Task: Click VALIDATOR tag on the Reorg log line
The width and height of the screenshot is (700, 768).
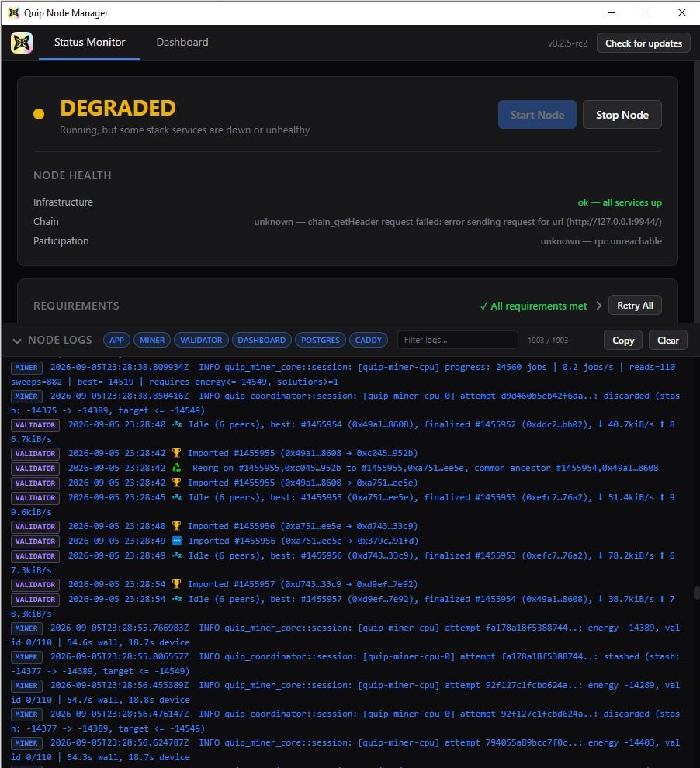Action: [x=35, y=469]
